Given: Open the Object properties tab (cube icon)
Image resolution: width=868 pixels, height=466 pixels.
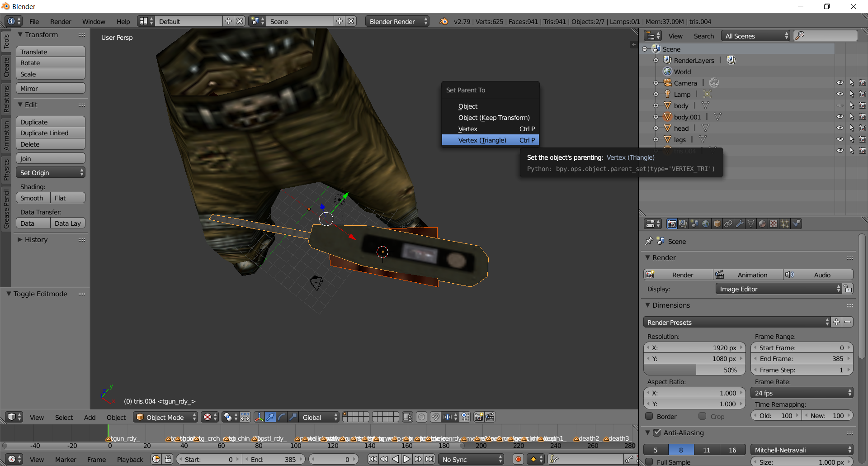Looking at the screenshot, I should coord(717,223).
